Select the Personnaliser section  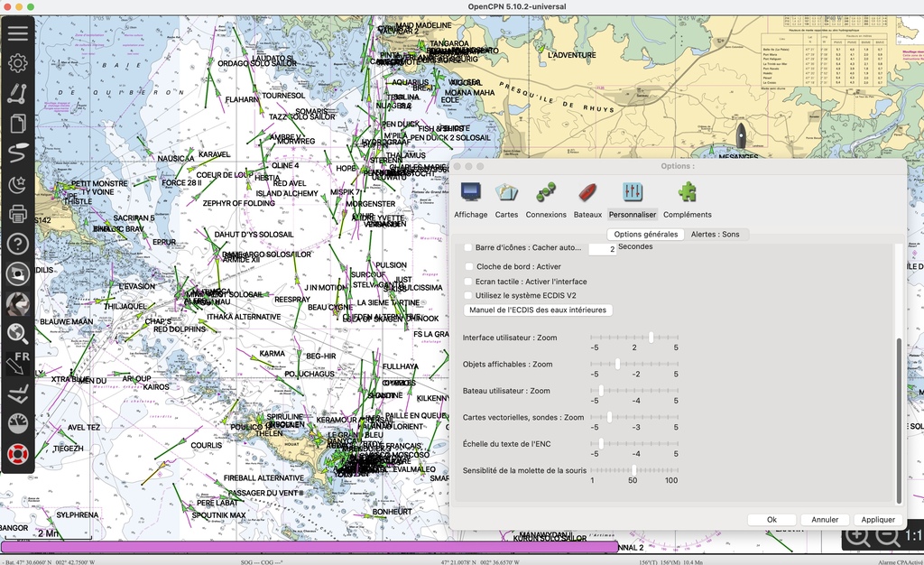(x=633, y=201)
